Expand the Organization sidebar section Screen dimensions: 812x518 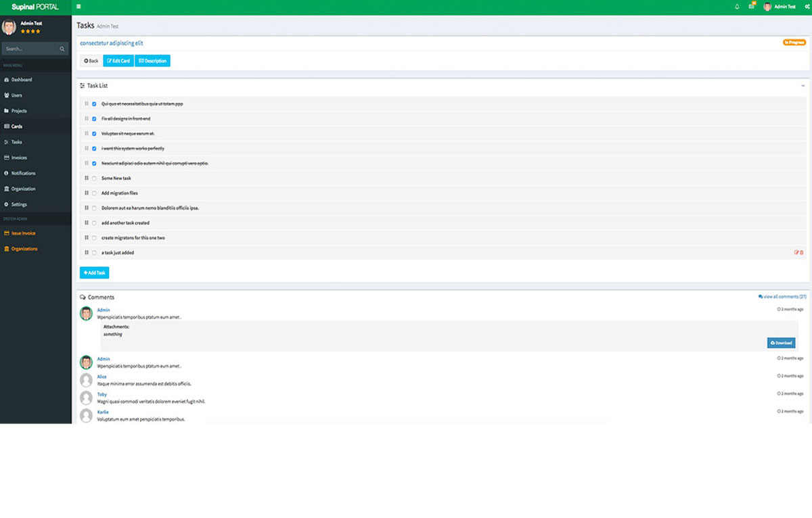tap(23, 189)
